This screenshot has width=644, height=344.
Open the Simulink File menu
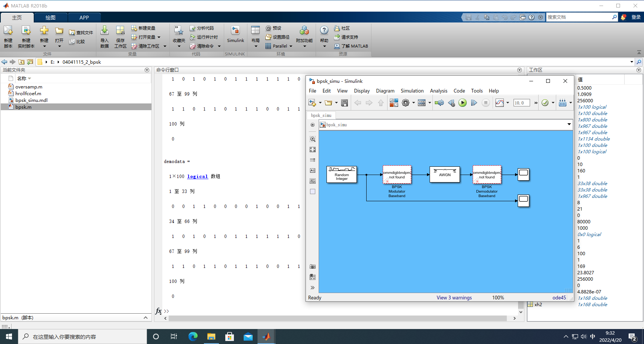coord(313,91)
